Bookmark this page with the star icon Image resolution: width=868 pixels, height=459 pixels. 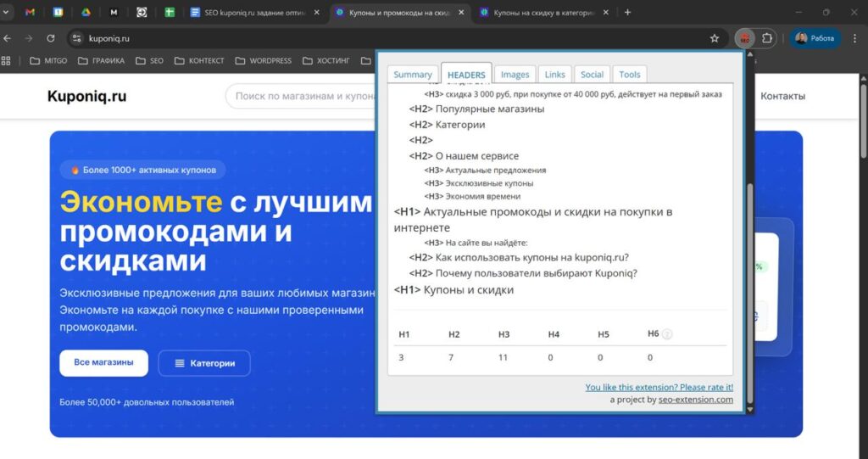[x=715, y=38]
